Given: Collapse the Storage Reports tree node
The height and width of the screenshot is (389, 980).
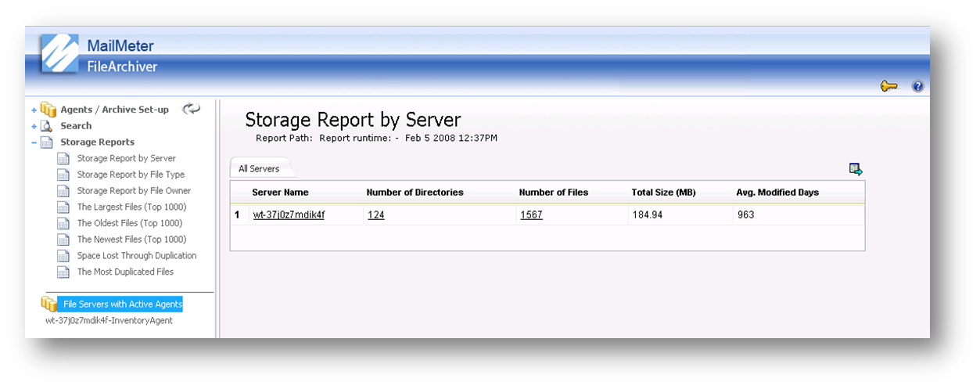Looking at the screenshot, I should click(34, 142).
